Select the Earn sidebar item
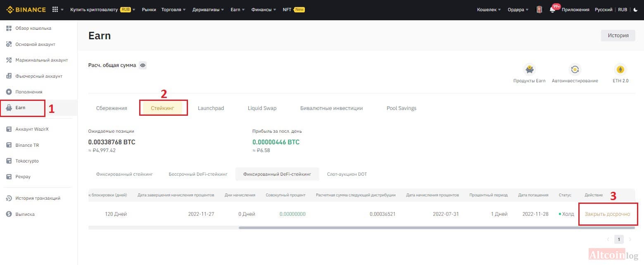The width and height of the screenshot is (644, 265). point(38,107)
